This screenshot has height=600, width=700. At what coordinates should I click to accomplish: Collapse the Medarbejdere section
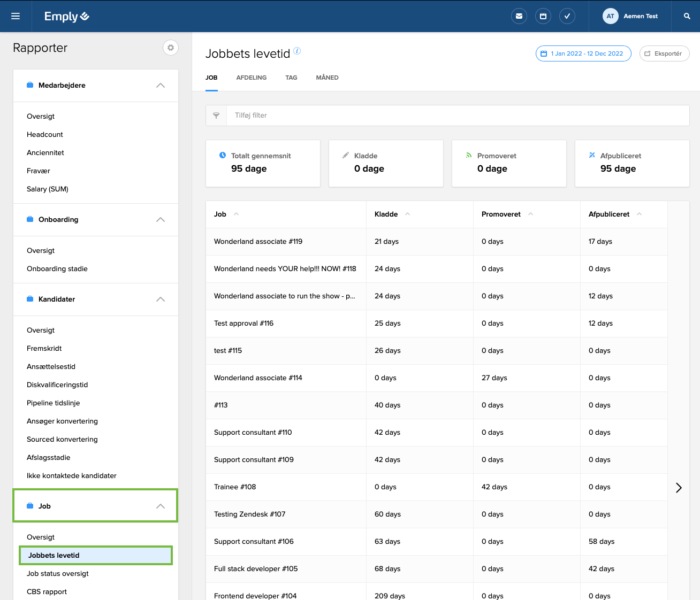160,86
